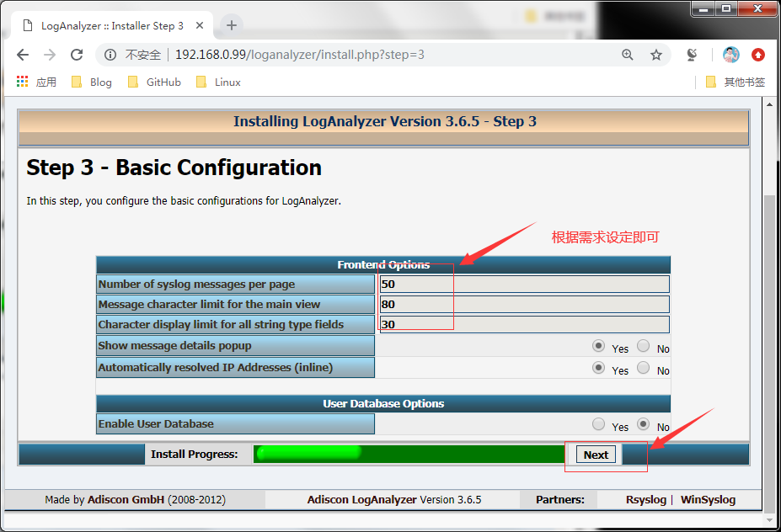This screenshot has height=532, width=781.
Task: Click the Install Progress label
Action: [x=195, y=455]
